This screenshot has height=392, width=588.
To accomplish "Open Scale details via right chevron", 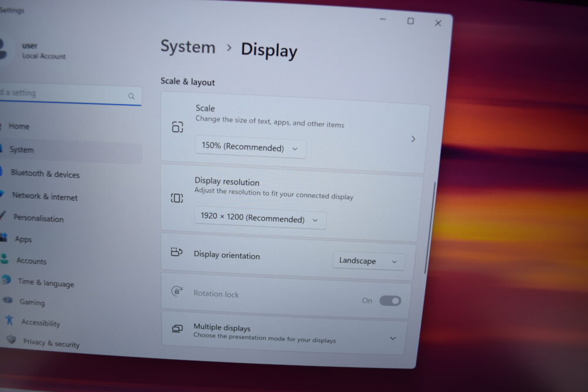I will click(413, 139).
